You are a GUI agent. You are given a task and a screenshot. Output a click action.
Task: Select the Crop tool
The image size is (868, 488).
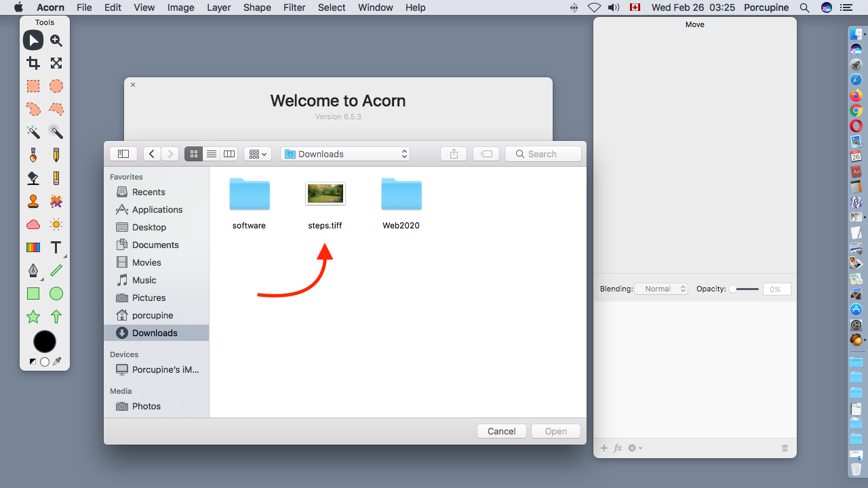pyautogui.click(x=33, y=63)
